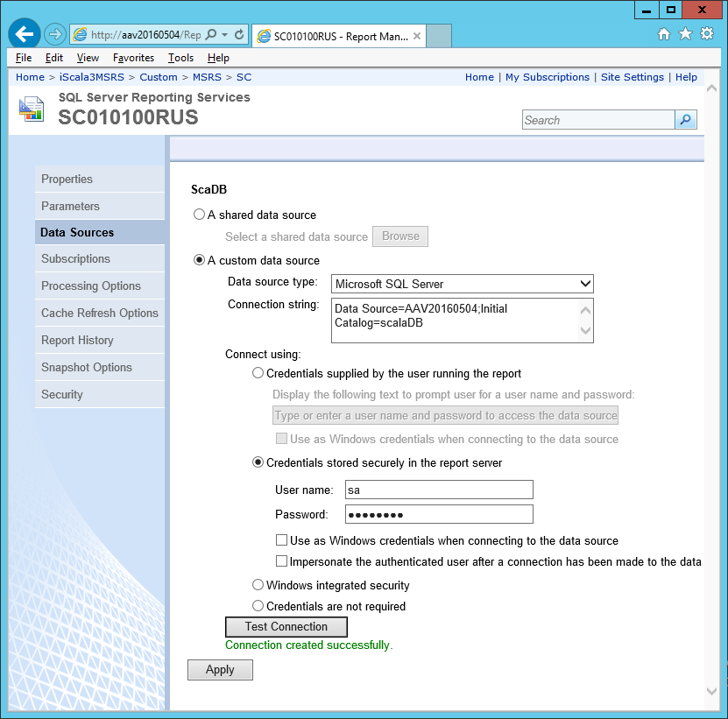Click the Search input field
728x719 pixels.
point(598,120)
